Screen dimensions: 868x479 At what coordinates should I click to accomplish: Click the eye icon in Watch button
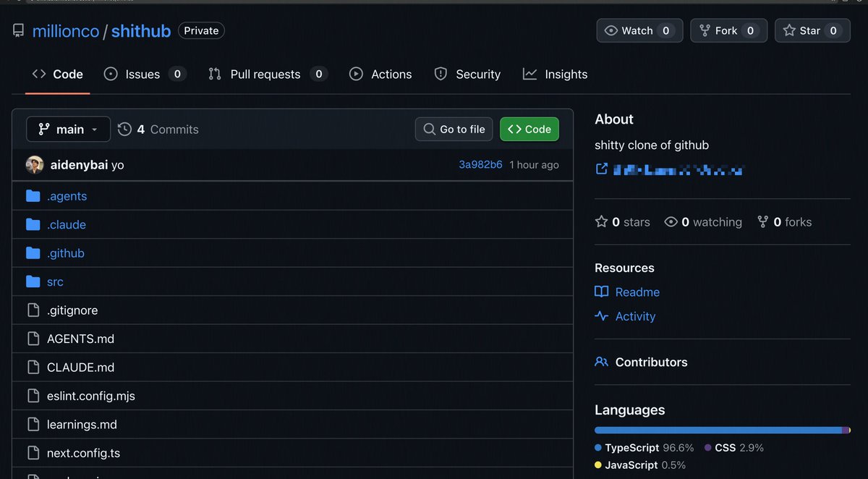tap(611, 30)
